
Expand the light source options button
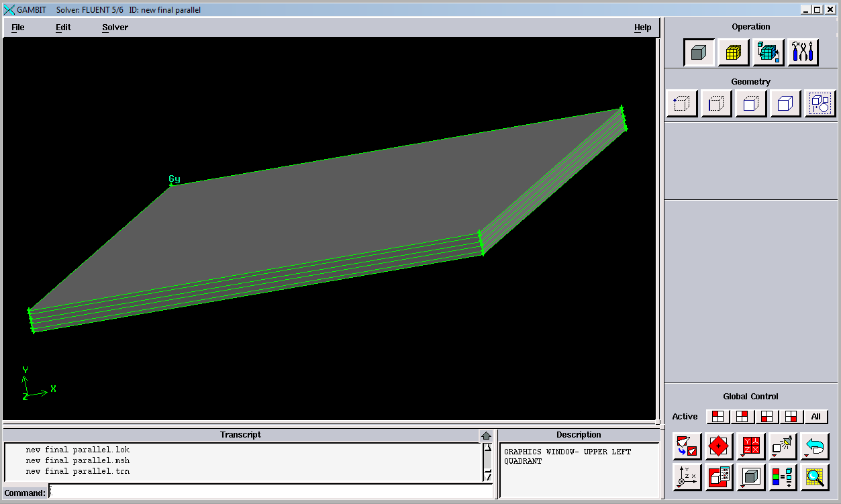click(783, 446)
